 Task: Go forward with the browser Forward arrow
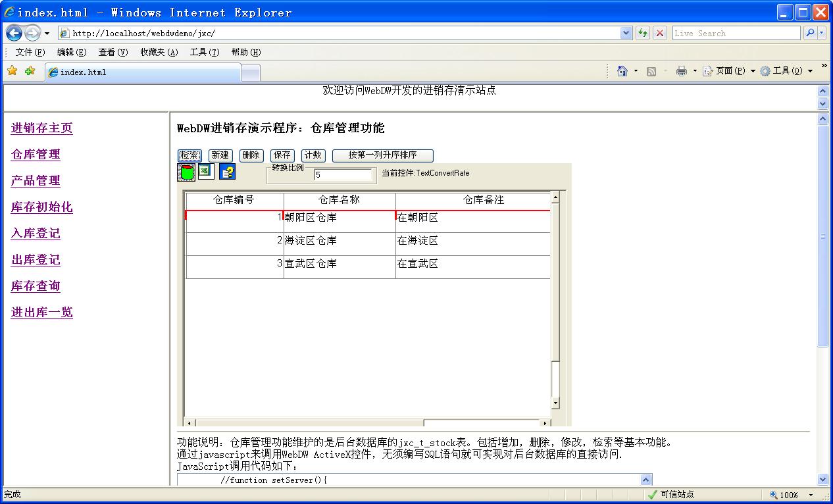coord(32,33)
